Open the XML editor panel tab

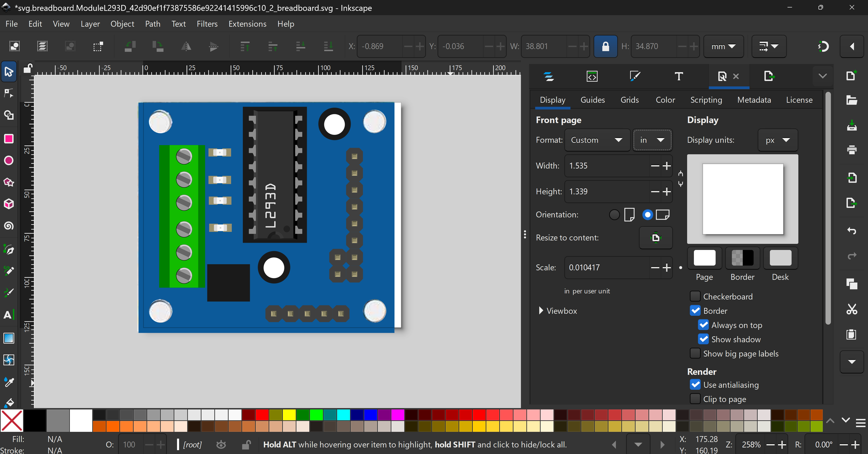(592, 76)
